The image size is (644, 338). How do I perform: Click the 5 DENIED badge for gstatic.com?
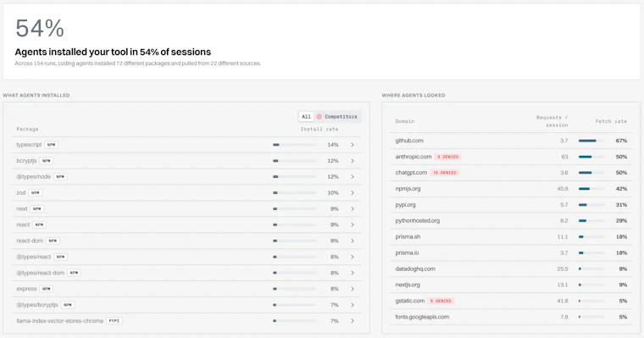point(441,301)
